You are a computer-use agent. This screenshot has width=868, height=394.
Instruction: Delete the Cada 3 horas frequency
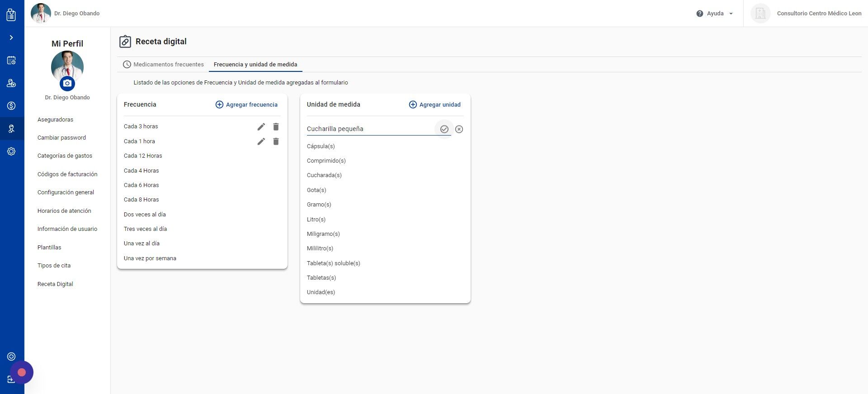[x=276, y=127]
